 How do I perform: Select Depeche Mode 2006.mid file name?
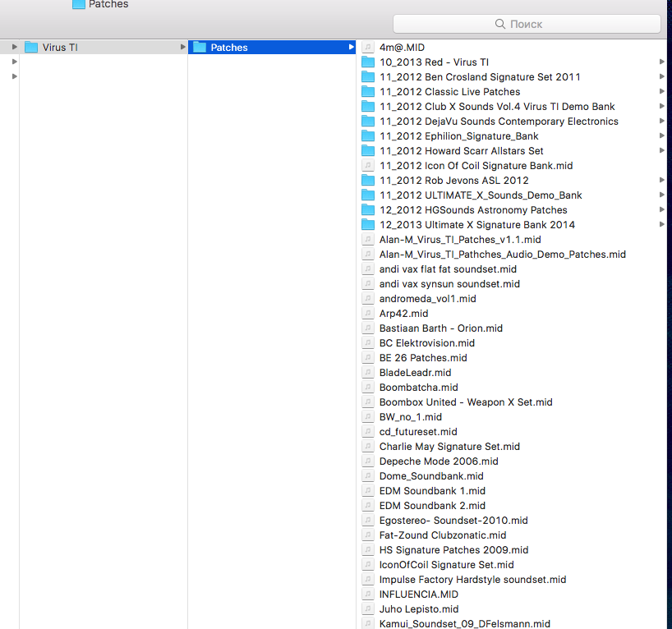(439, 461)
